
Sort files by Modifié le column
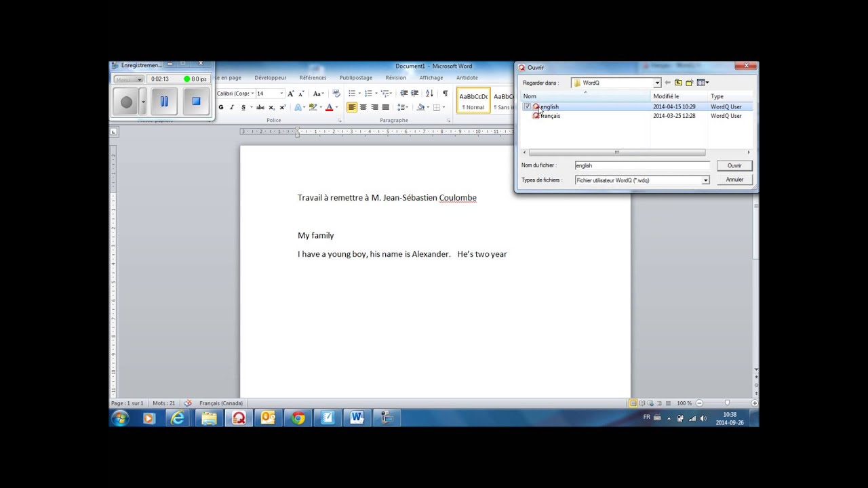[679, 96]
